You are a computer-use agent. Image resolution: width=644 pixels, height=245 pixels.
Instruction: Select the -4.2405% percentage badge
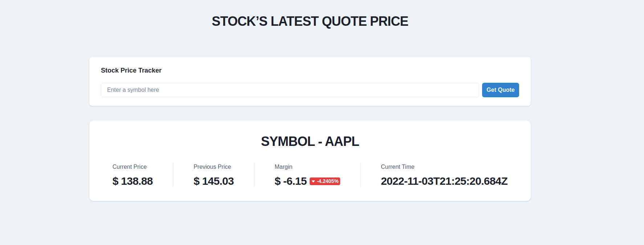[x=325, y=181]
